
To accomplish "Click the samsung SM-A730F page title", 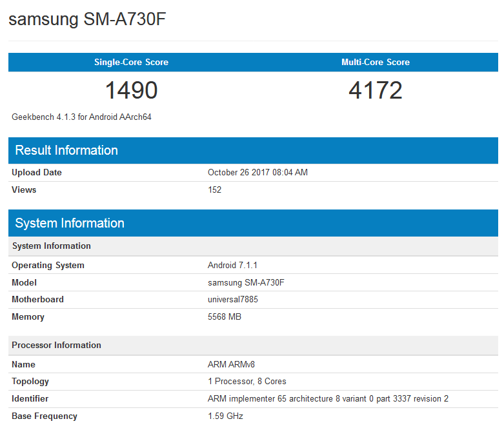I will 87,19.
